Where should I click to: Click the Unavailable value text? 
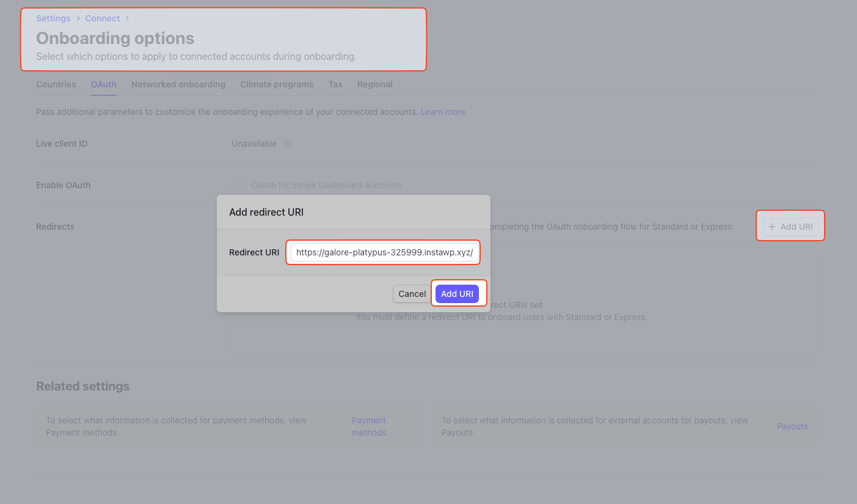(x=254, y=144)
